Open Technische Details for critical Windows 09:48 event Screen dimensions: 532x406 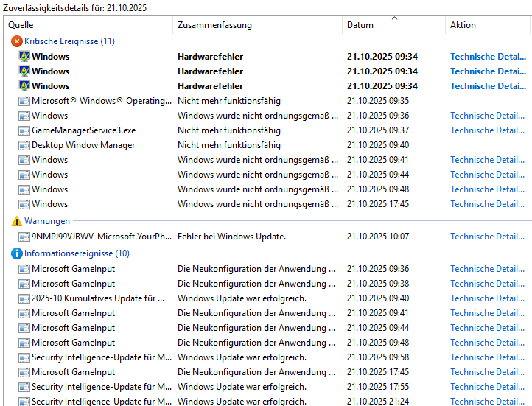click(488, 189)
